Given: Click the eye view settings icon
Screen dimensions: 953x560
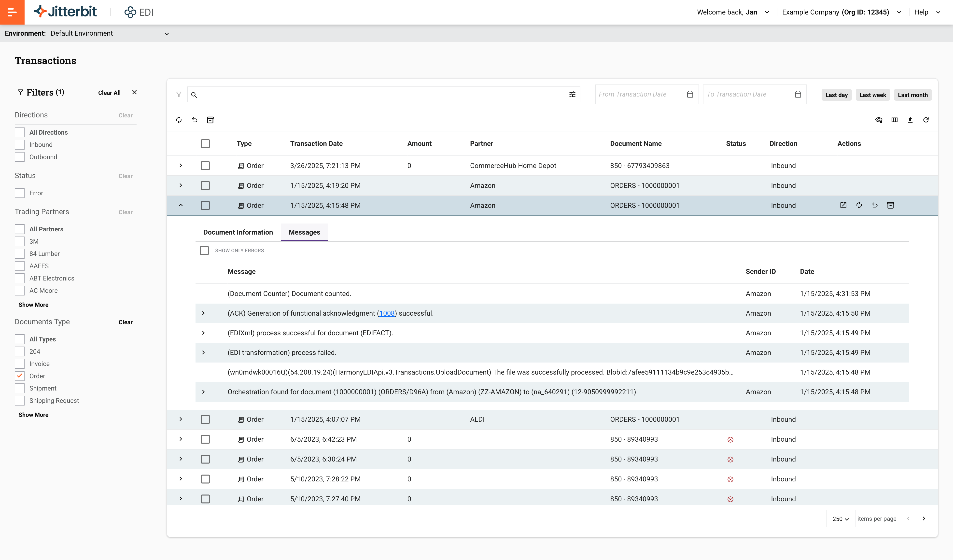Looking at the screenshot, I should tap(879, 120).
